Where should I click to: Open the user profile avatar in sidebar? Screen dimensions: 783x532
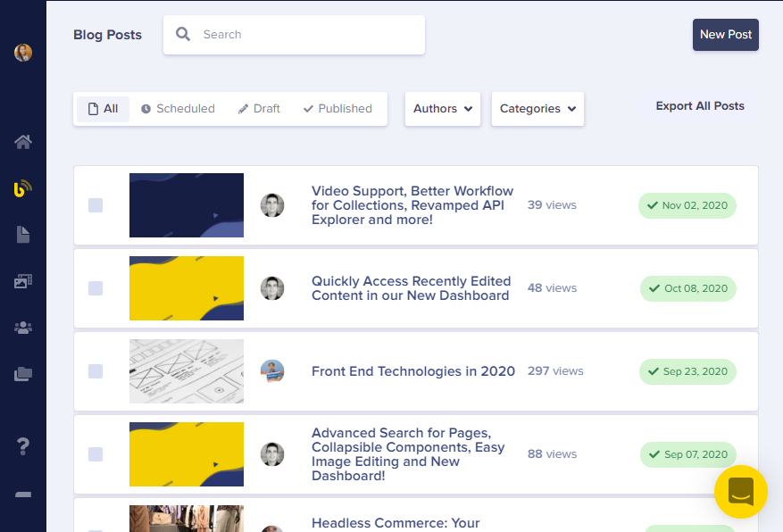(x=23, y=53)
